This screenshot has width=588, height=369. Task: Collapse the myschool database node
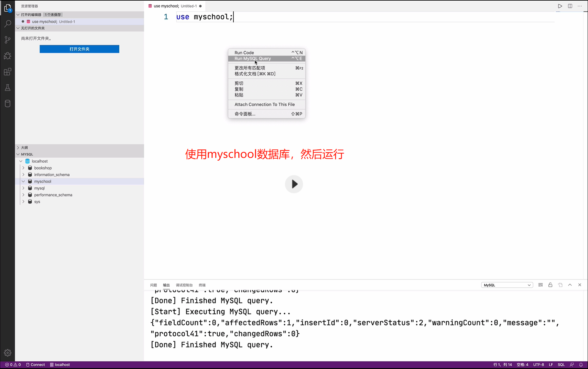tap(23, 181)
